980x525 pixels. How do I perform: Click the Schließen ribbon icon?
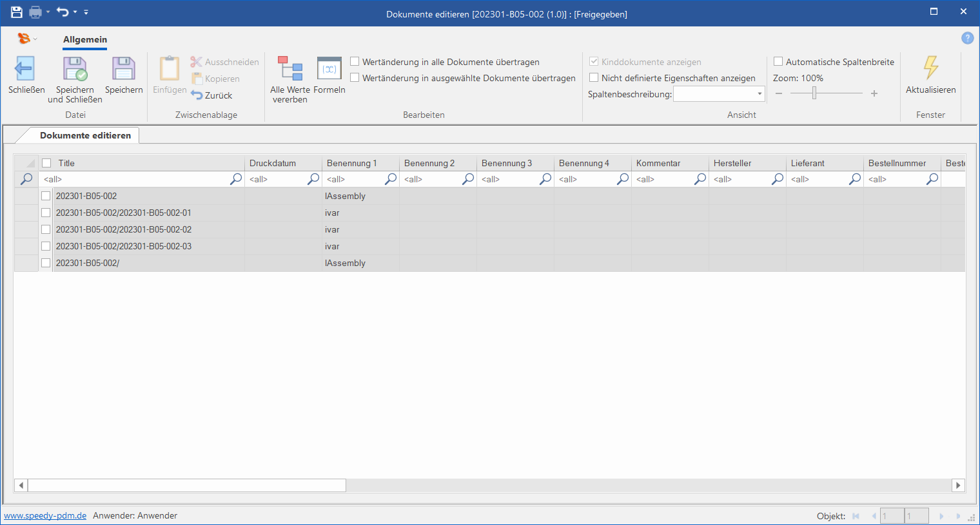click(25, 69)
